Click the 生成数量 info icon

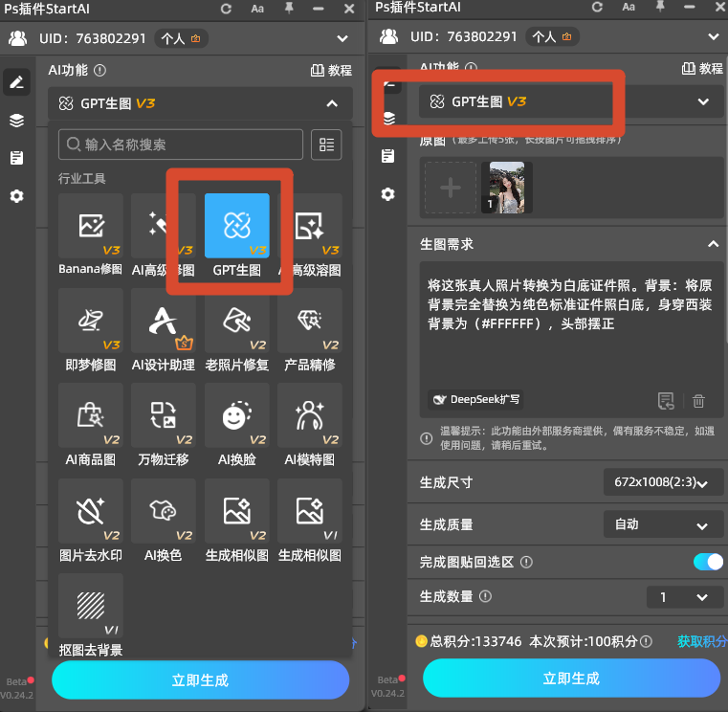485,596
